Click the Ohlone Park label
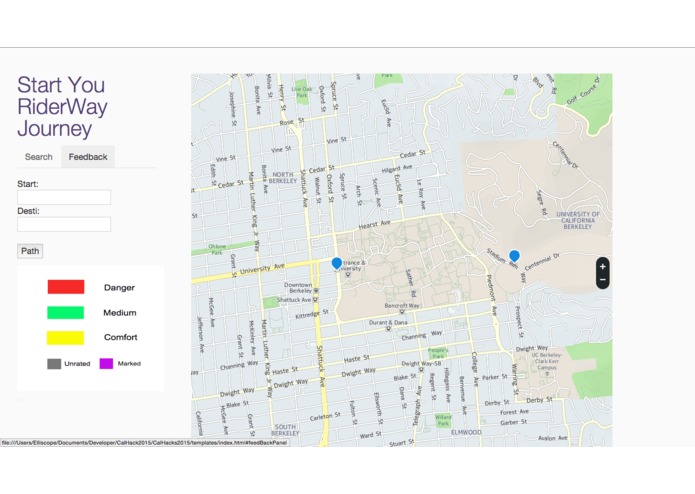This screenshot has width=695, height=494. coord(217,249)
